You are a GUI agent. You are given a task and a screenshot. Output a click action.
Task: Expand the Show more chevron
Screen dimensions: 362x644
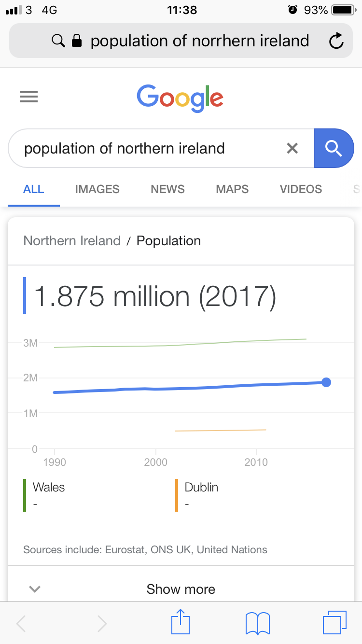point(35,589)
